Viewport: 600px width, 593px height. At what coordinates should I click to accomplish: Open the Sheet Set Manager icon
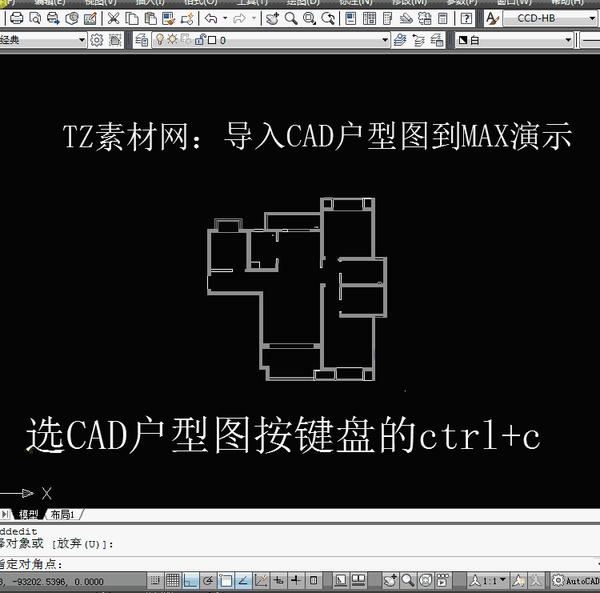[x=406, y=18]
